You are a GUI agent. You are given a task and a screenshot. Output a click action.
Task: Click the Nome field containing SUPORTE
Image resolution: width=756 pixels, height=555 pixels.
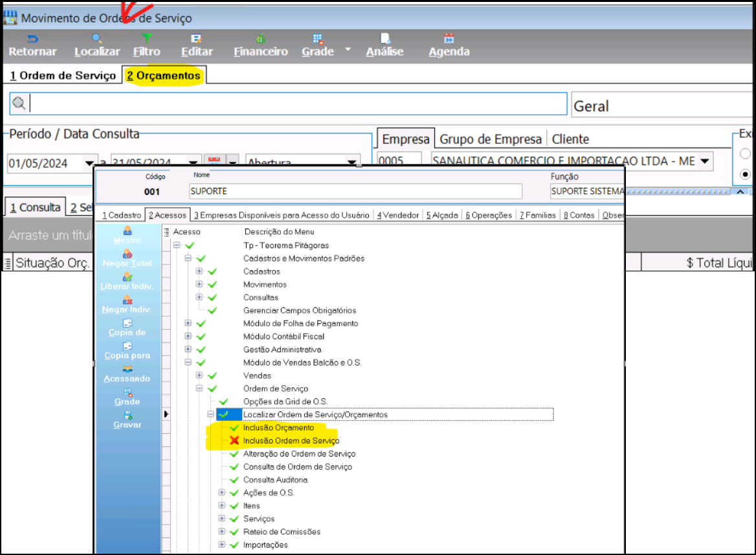coord(355,191)
